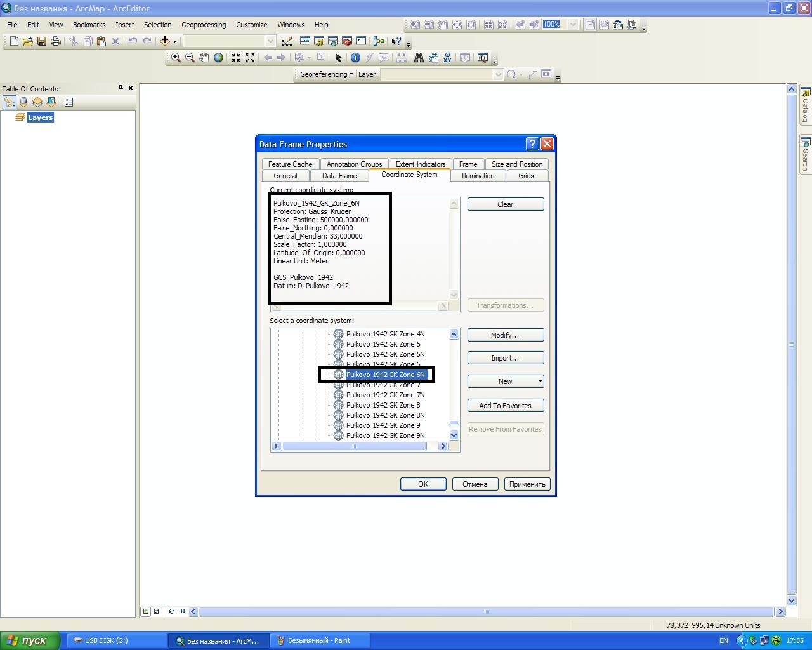Switch to the Grids tab
This screenshot has width=812, height=650.
coord(527,176)
